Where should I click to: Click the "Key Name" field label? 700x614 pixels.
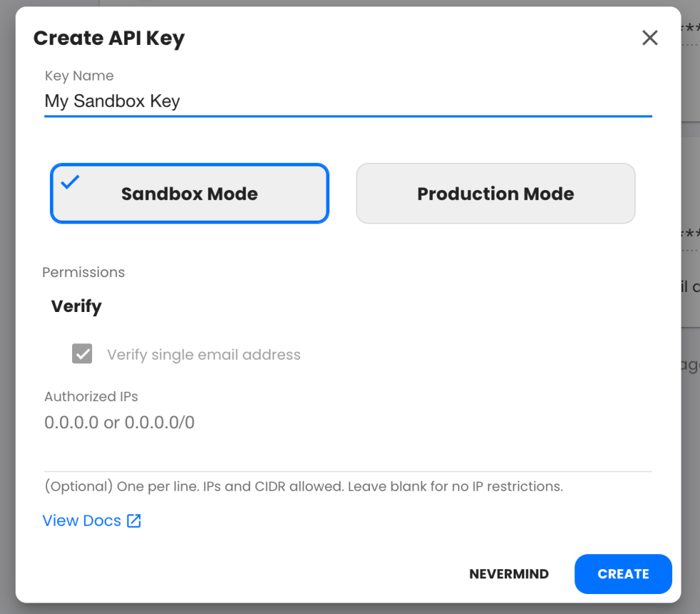click(x=79, y=76)
